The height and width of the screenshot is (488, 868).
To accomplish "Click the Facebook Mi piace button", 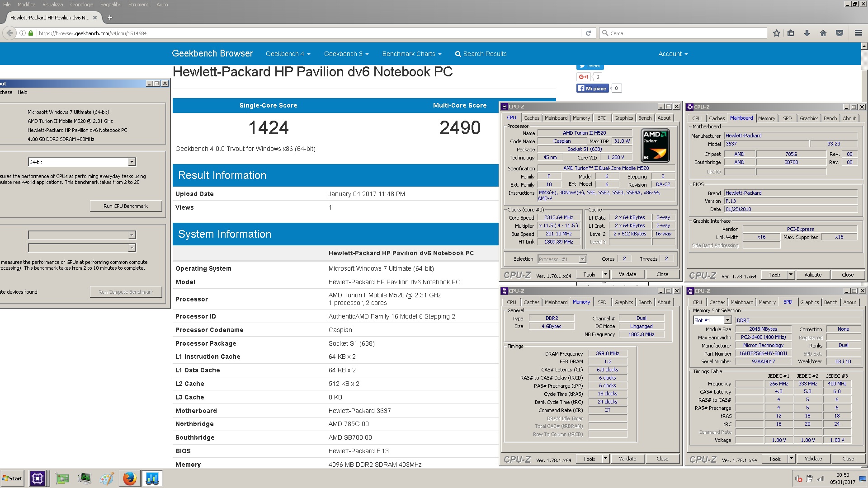I will [592, 88].
